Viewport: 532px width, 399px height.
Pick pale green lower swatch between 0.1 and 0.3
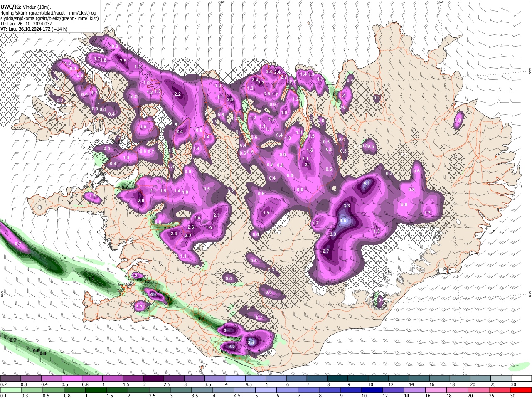point(10,390)
